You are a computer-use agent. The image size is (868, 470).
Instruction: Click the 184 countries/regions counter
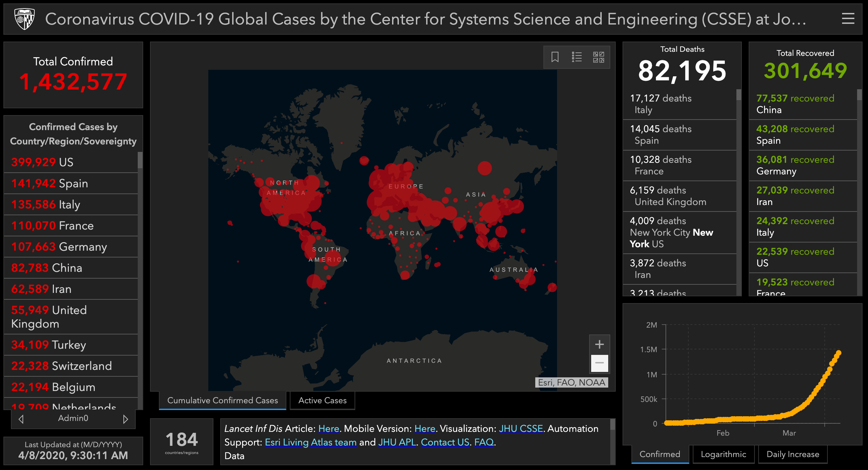tap(182, 442)
